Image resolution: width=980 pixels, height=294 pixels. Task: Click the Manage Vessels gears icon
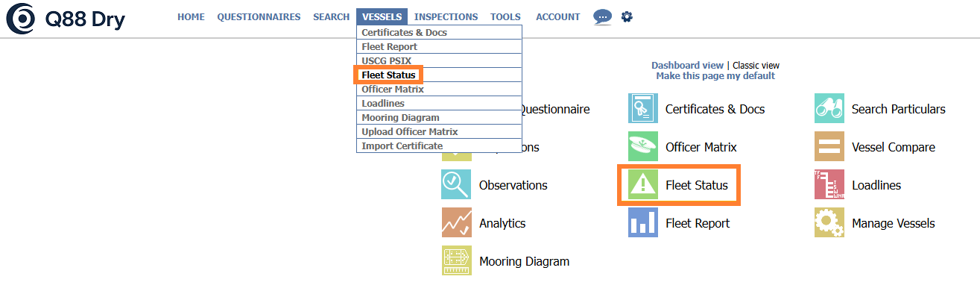[x=829, y=223]
